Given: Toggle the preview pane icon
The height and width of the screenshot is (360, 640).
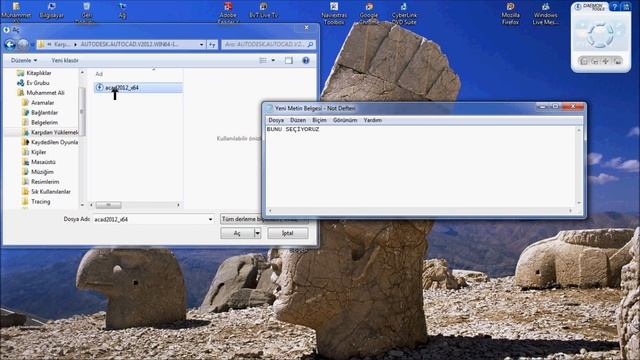Looking at the screenshot, I should [x=289, y=60].
